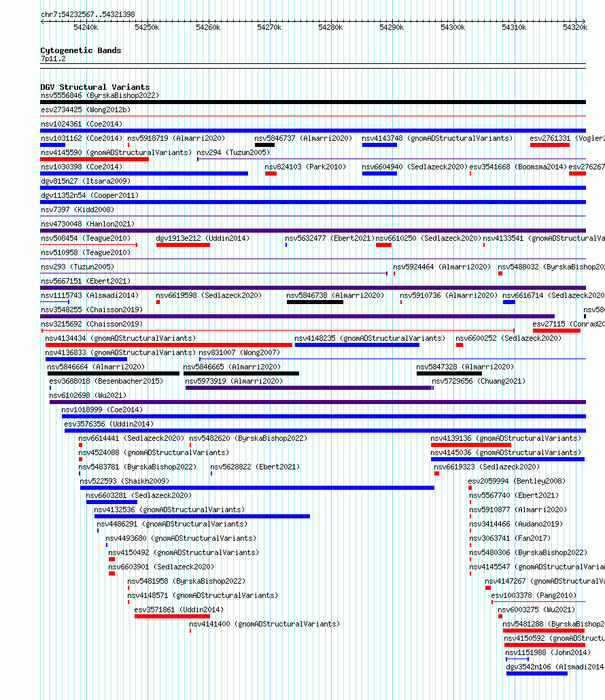Select nsv6604940 (Sedlazeck2020) variant label
605x700 pixels.
point(415,167)
